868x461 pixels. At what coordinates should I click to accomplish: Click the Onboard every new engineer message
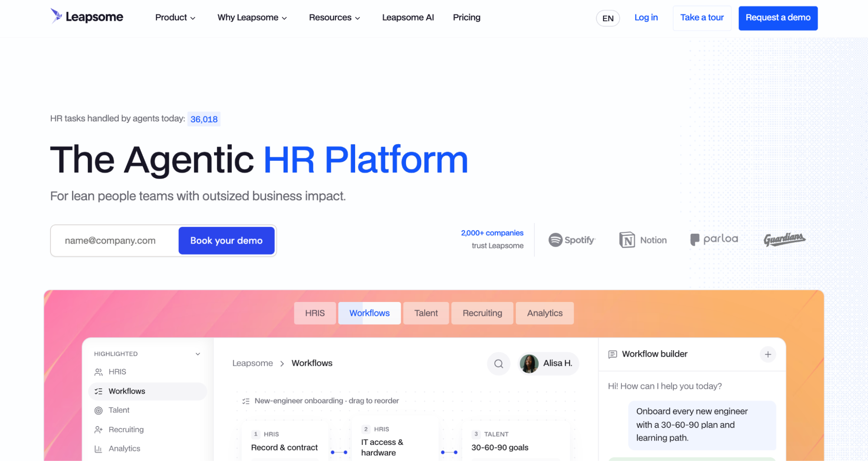point(702,425)
